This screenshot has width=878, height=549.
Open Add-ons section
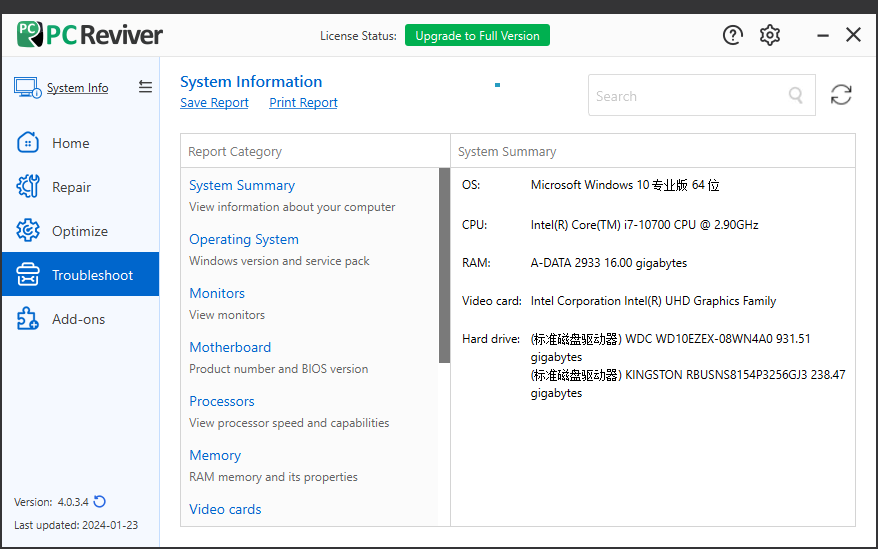click(81, 319)
